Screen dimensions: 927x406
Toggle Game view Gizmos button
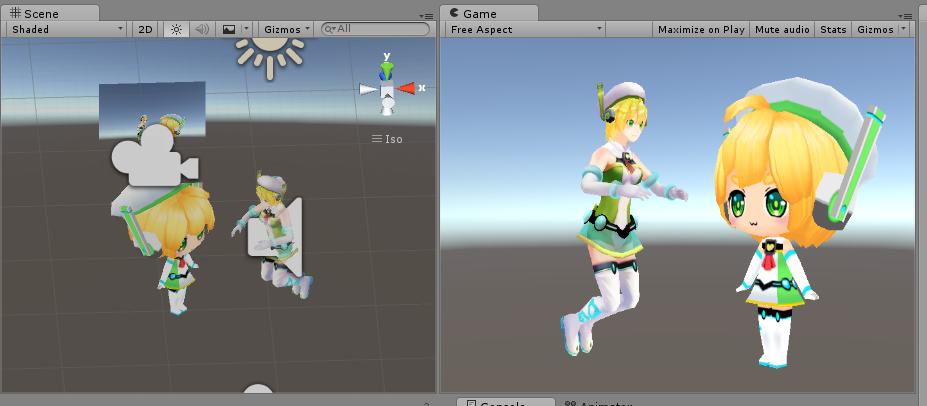[875, 30]
